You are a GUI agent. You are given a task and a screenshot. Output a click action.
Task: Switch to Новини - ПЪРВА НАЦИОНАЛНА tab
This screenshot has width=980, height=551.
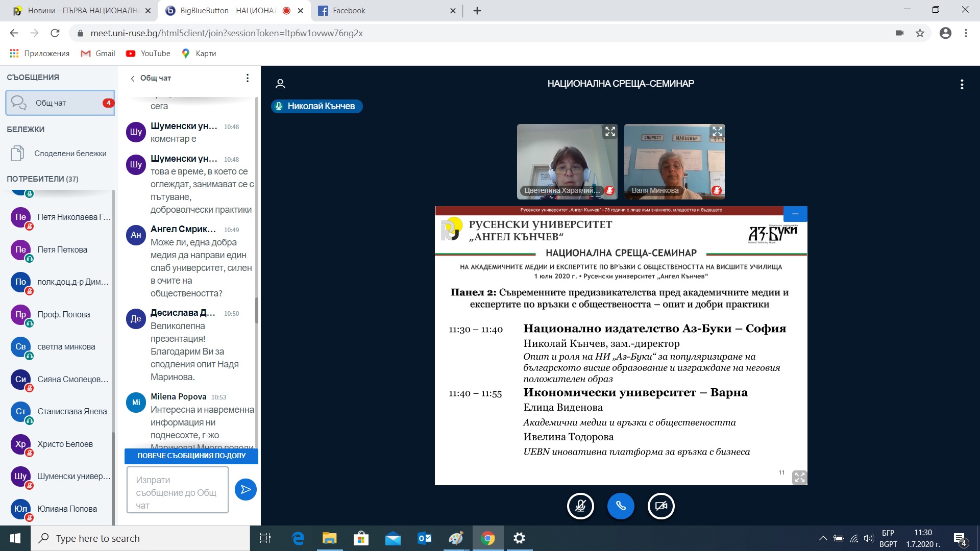(x=82, y=11)
